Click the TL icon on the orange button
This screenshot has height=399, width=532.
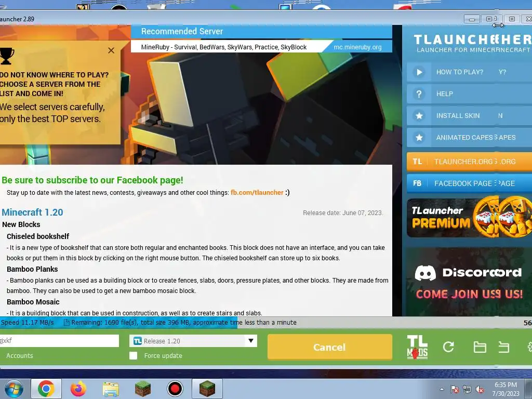pos(417,162)
